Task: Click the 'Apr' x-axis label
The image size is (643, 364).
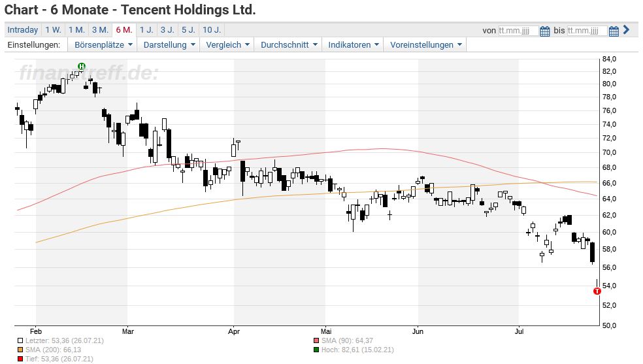Action: [x=234, y=331]
